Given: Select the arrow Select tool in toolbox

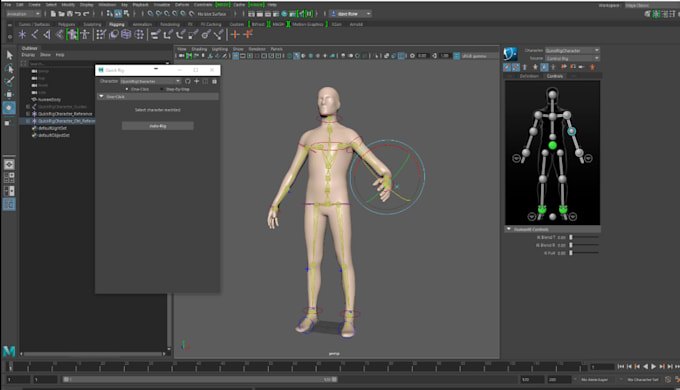Looking at the screenshot, I should click(x=9, y=55).
